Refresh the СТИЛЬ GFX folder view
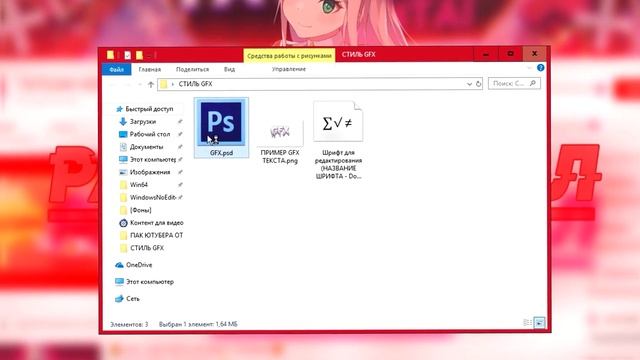The image size is (640, 360). [478, 84]
